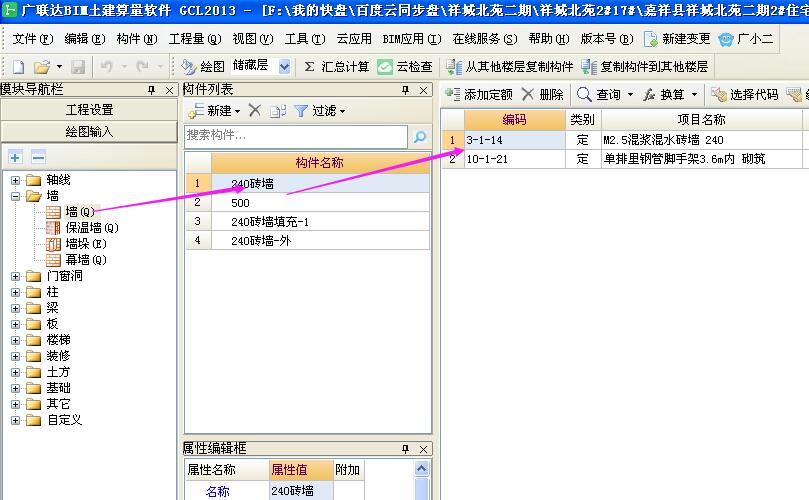This screenshot has height=500, width=809.
Task: Expand the 梁 tree node
Action: pos(15,308)
